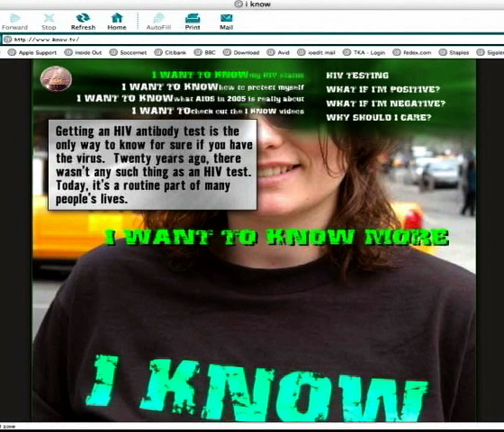Select 'what AIDS in 2005 is really about'
The image size is (504, 432).
[238, 99]
